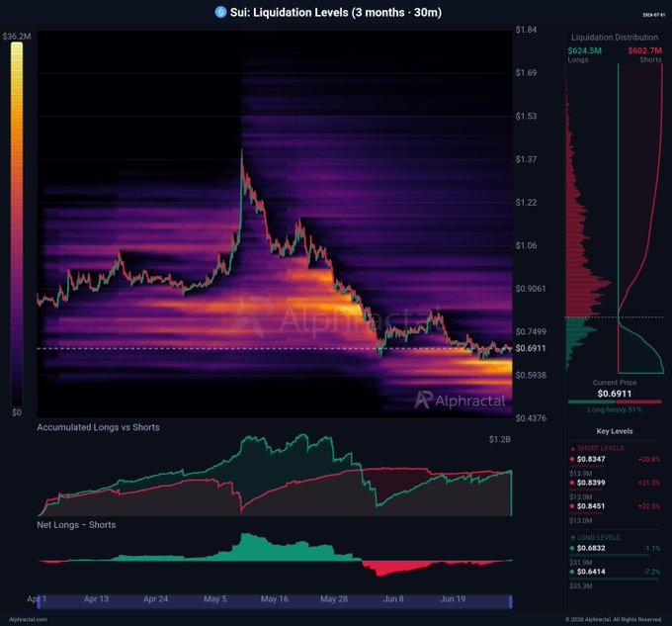Click the +22.3% percentage next to $0.8451
The height and width of the screenshot is (626, 672).
pos(649,506)
